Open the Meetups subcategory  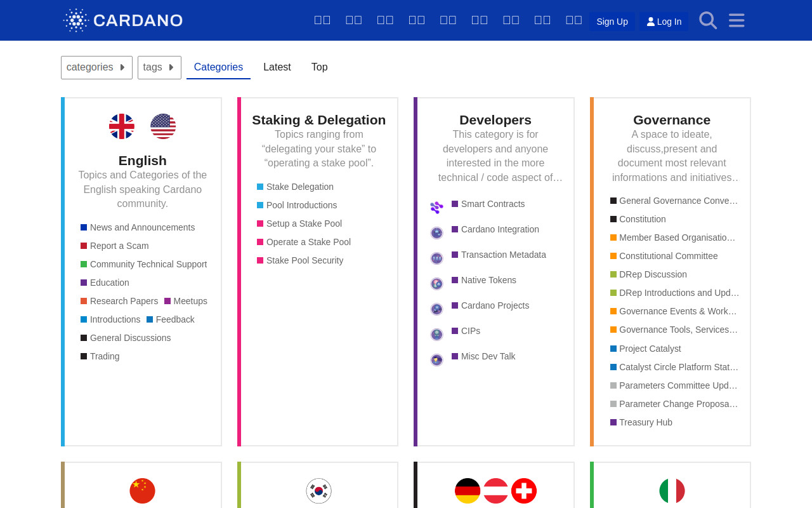186,301
